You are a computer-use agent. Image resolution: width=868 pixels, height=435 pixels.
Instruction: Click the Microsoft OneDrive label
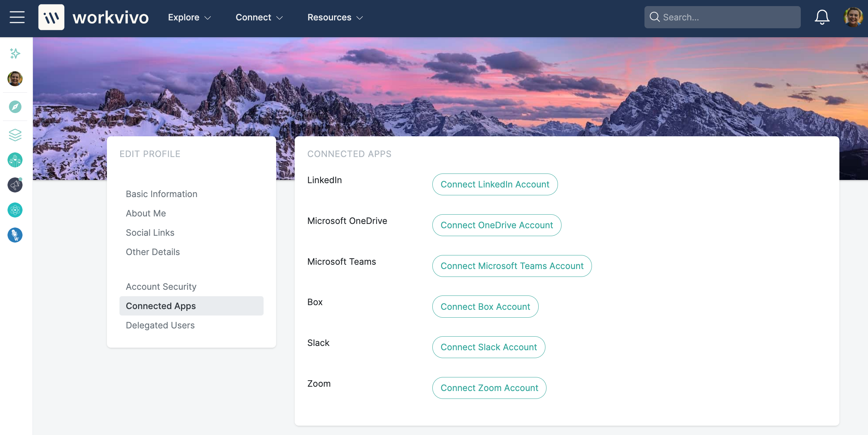pos(347,221)
